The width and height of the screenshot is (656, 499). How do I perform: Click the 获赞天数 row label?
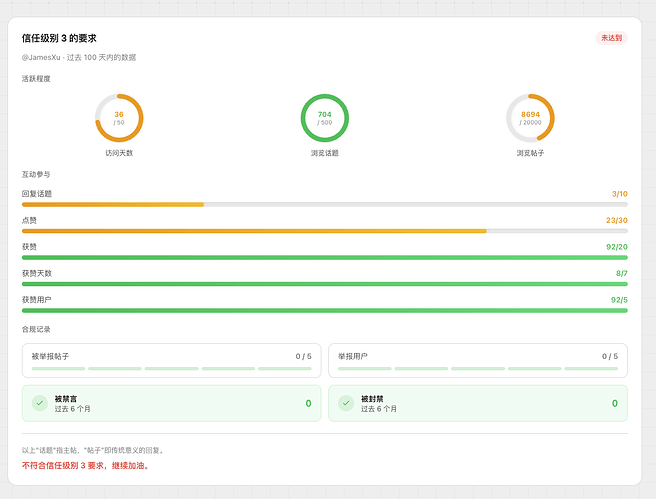[37, 273]
